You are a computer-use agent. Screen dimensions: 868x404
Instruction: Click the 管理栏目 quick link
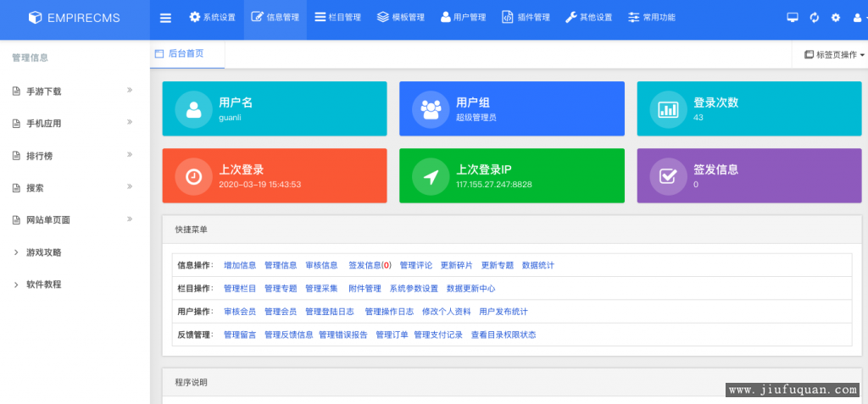coord(240,288)
